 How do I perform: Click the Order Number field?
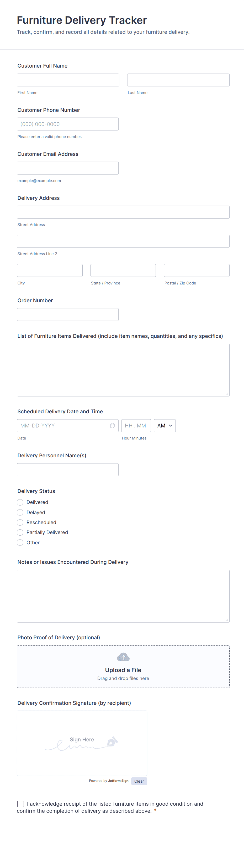click(x=67, y=314)
